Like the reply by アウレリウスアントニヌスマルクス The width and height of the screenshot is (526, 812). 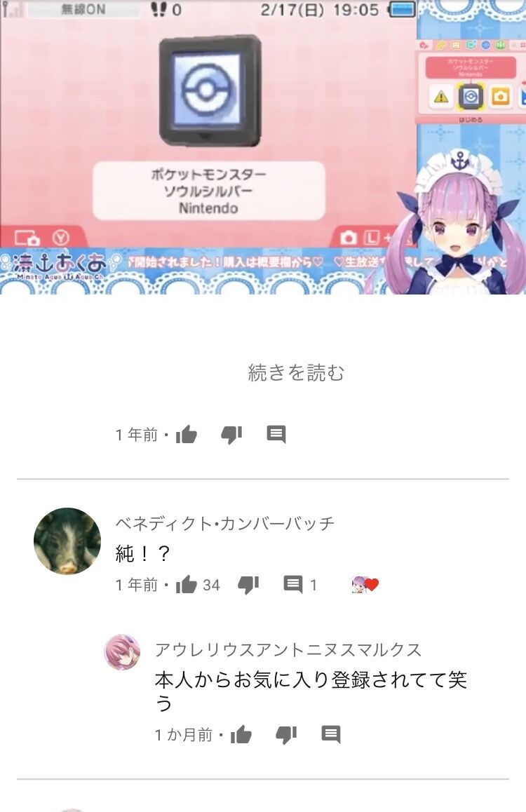pos(241,734)
